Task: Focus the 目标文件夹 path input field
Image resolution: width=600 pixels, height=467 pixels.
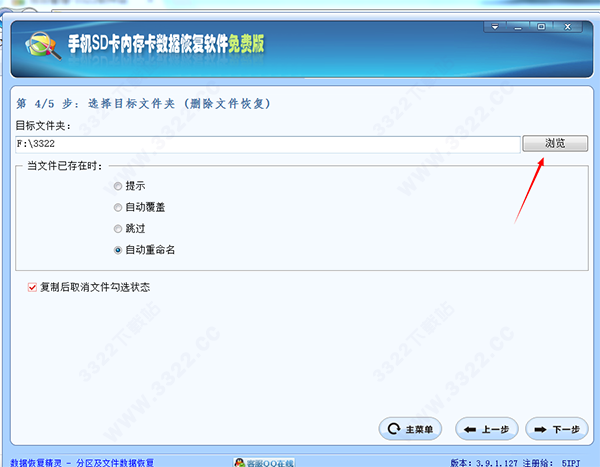Action: (268, 144)
